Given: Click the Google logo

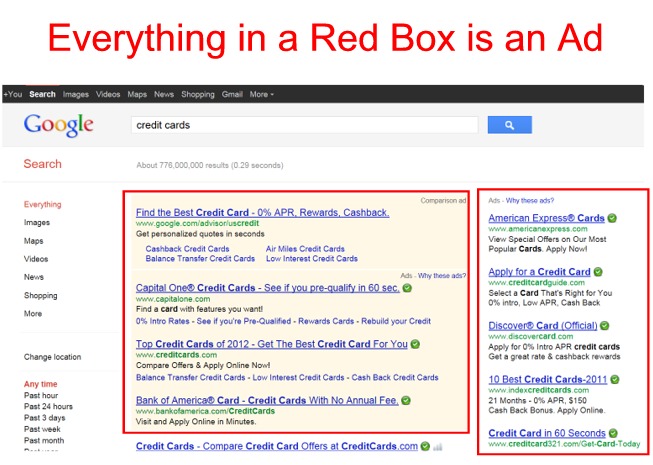Looking at the screenshot, I should pos(58,125).
